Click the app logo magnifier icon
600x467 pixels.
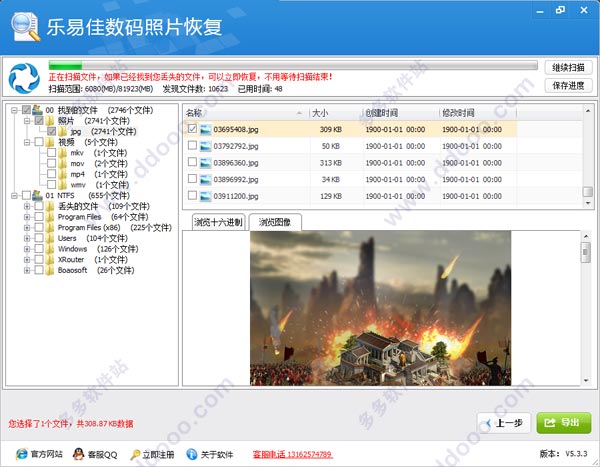point(26,26)
